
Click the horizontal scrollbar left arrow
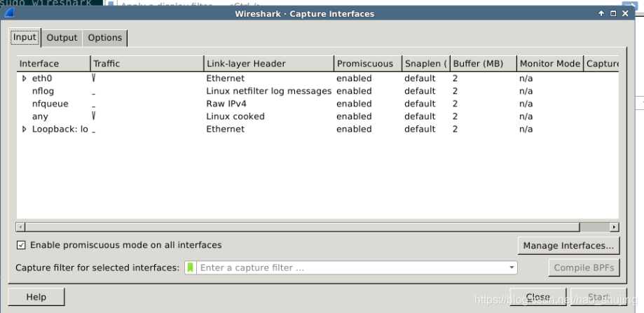[20, 227]
